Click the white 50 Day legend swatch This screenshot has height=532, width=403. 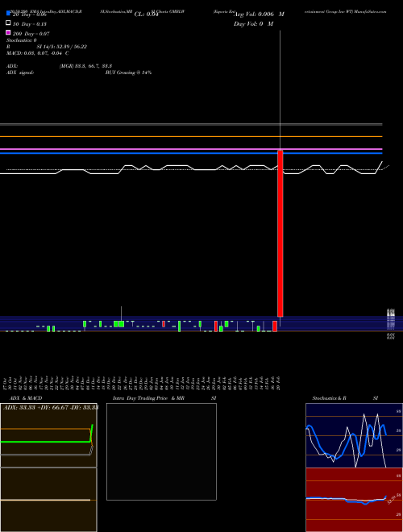point(8,23)
